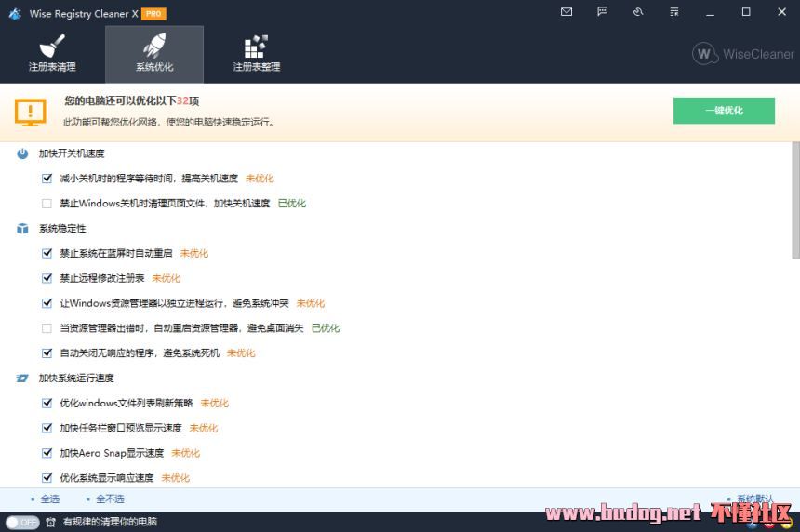Click the 加快开关机速度 section header
The image size is (800, 532).
coord(72,153)
